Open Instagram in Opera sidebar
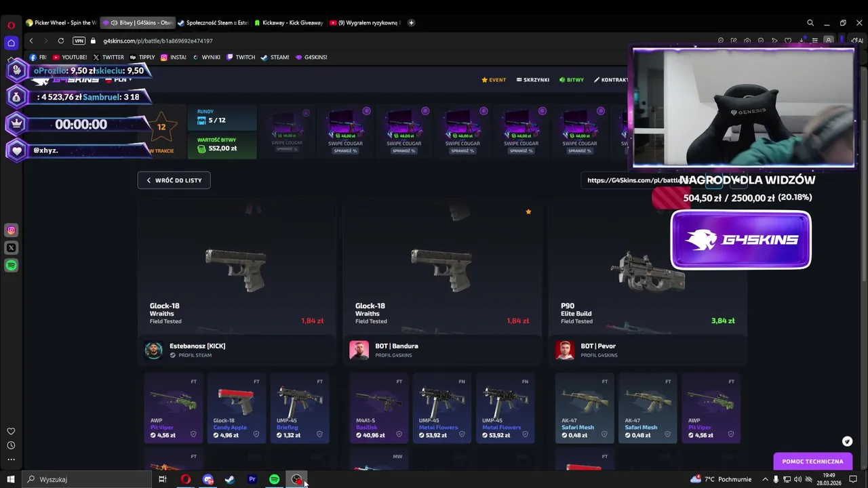The width and height of the screenshot is (868, 488). coord(11,230)
